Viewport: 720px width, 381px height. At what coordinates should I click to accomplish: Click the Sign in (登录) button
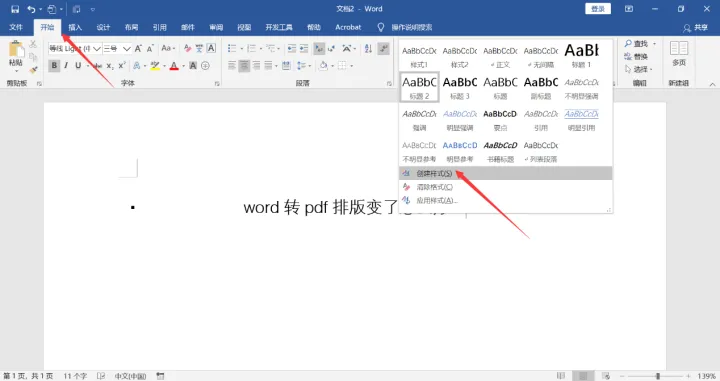point(598,9)
